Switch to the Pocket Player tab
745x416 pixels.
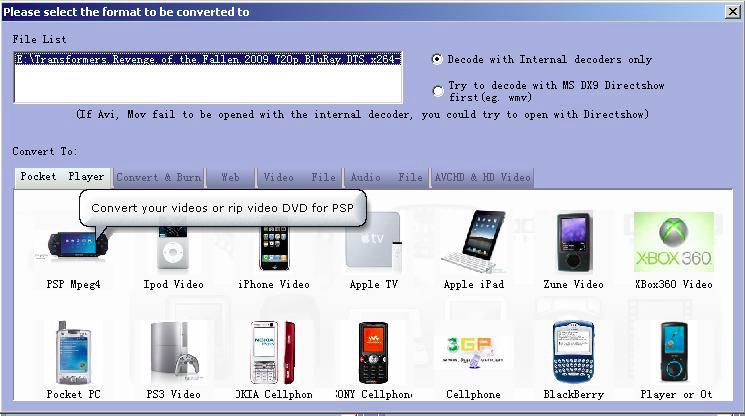[62, 177]
